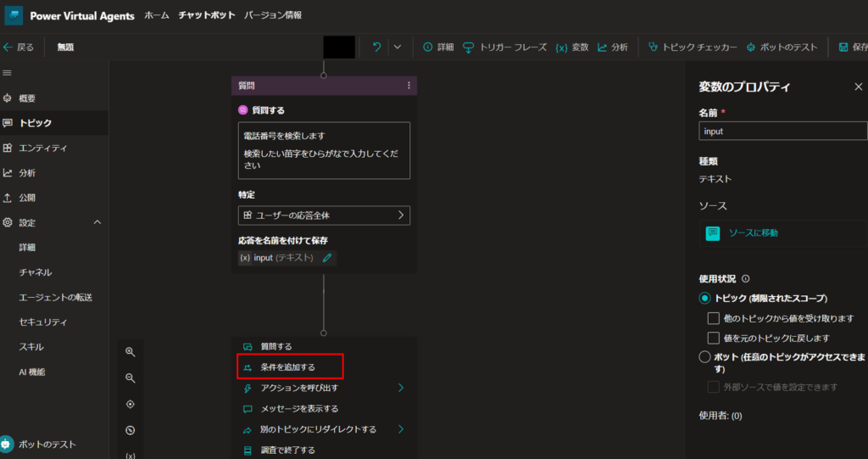Image resolution: width=868 pixels, height=459 pixels.
Task: Select the ボット (任意のトピック) radio button
Action: [x=704, y=357]
